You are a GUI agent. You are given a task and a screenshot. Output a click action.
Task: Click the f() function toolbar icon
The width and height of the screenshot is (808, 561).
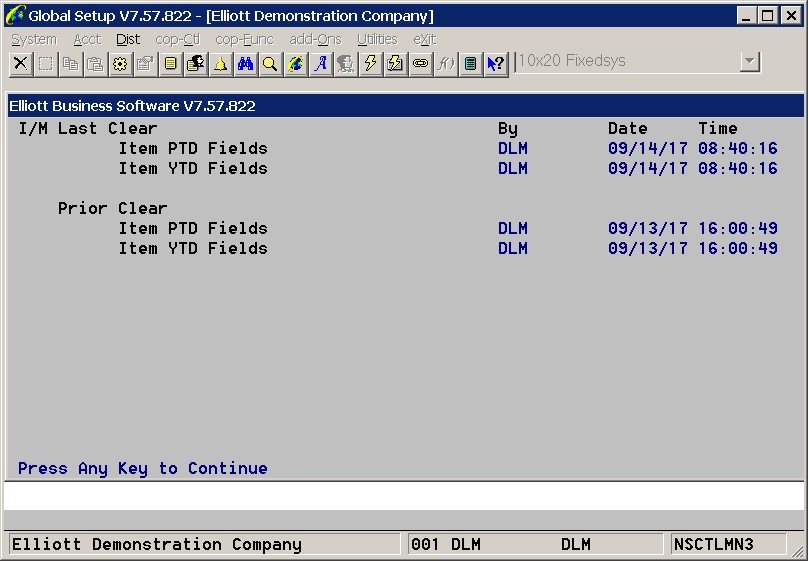pos(445,64)
